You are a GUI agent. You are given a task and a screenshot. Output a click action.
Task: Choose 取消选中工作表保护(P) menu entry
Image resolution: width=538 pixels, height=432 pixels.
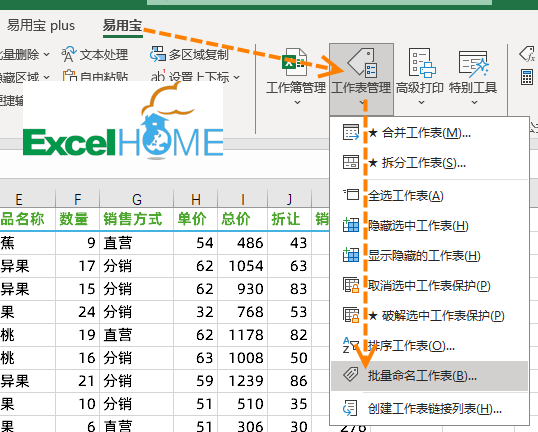(429, 285)
